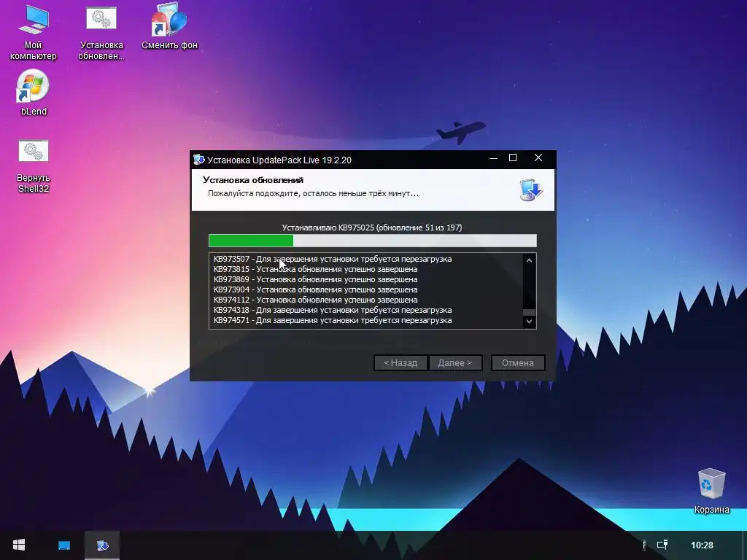Select the Вернуть Shell32 desktop icon
The width and height of the screenshot is (747, 560).
tap(34, 167)
